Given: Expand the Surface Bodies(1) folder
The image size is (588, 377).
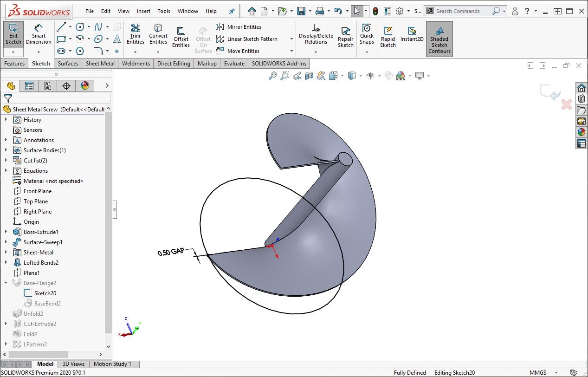Looking at the screenshot, I should coord(6,150).
